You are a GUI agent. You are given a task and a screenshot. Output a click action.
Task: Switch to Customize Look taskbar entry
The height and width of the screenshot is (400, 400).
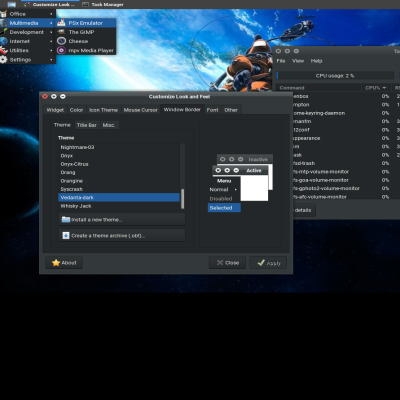click(x=50, y=4)
